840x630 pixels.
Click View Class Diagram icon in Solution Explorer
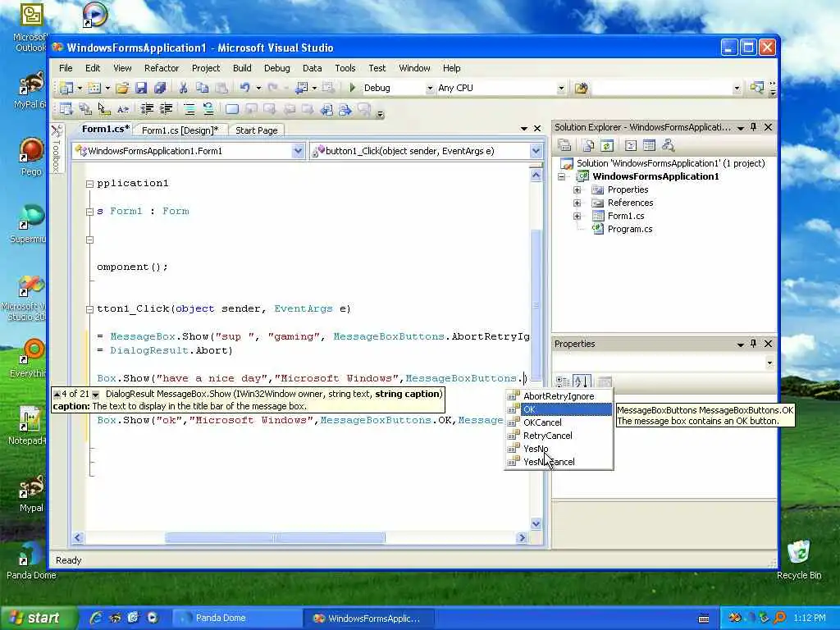pyautogui.click(x=668, y=145)
